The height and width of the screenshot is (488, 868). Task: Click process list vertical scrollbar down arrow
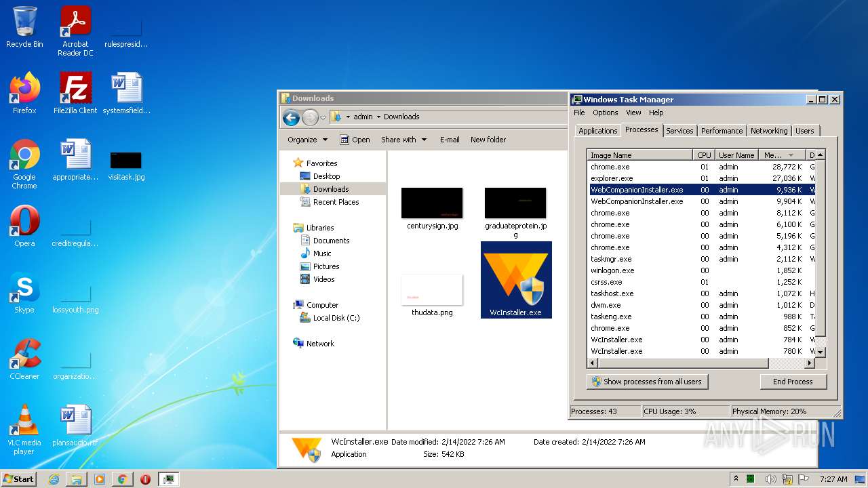820,352
